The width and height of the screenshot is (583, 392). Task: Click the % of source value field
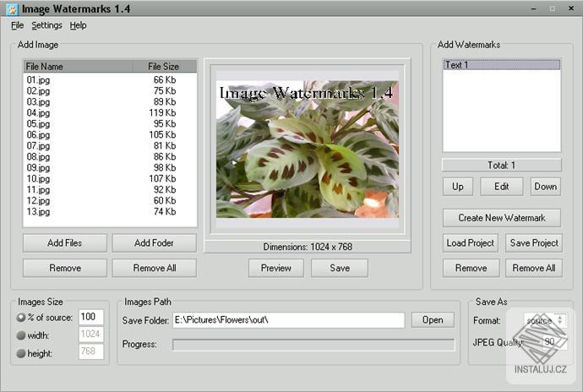coord(91,317)
